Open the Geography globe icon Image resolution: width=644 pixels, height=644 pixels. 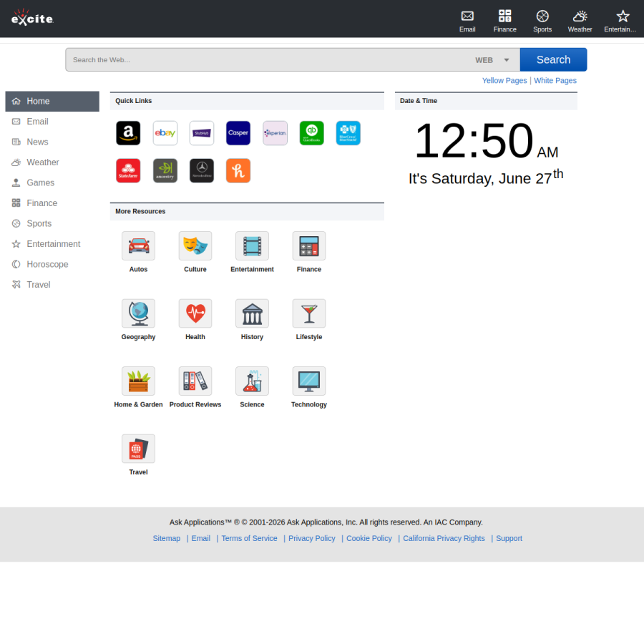(x=138, y=313)
